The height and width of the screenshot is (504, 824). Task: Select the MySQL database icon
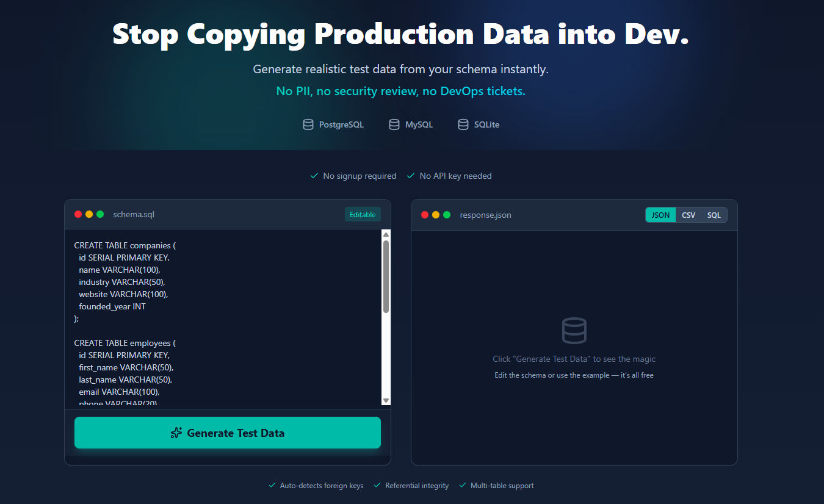click(x=394, y=124)
